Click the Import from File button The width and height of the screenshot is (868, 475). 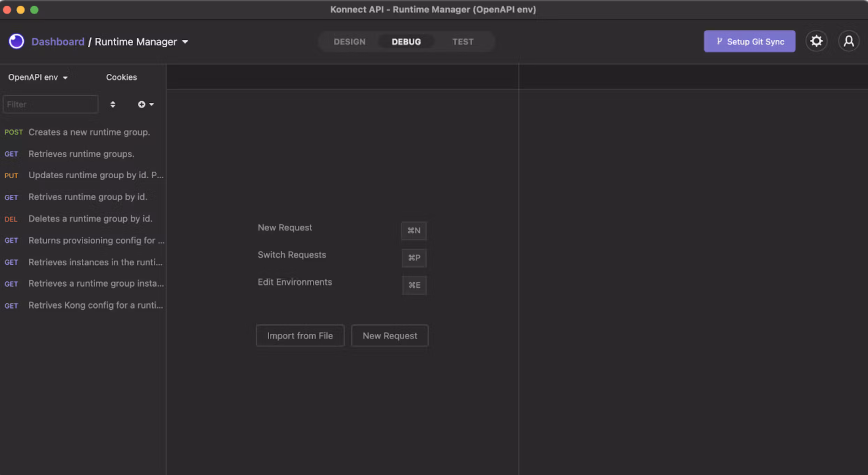tap(300, 336)
